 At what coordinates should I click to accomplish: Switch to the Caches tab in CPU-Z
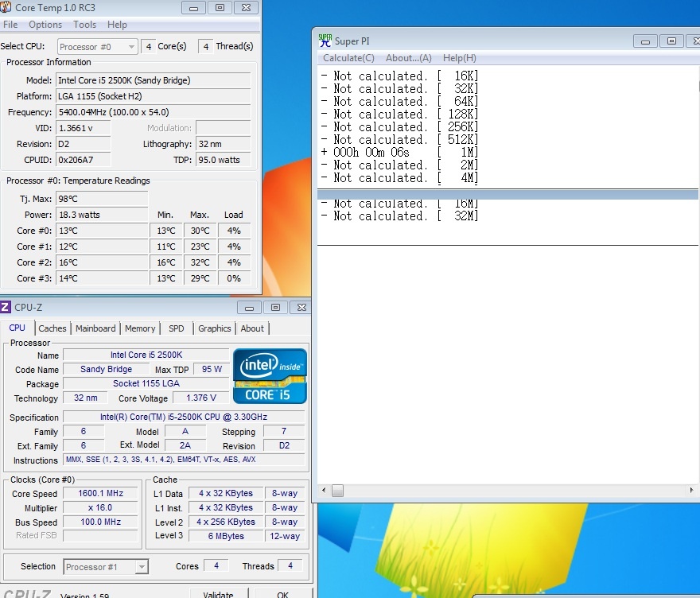pos(52,328)
